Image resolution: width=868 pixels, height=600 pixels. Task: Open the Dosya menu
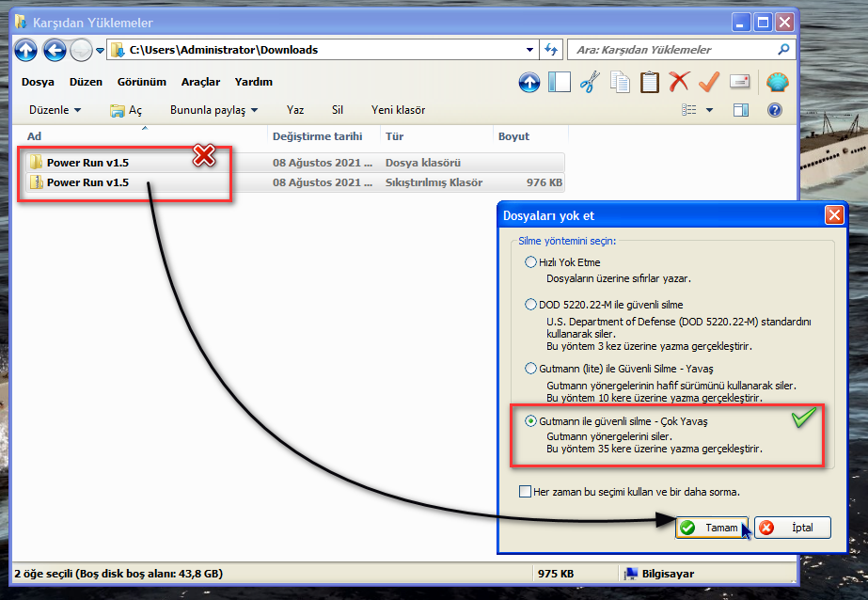(38, 82)
